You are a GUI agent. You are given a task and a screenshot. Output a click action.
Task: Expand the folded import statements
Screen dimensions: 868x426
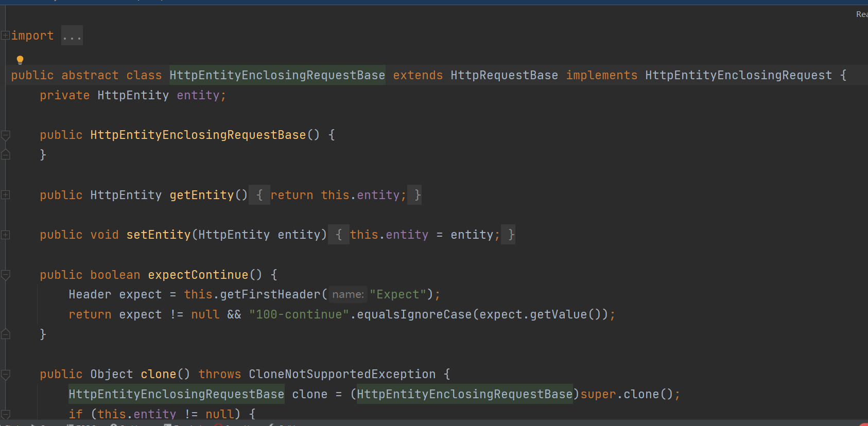pos(5,35)
